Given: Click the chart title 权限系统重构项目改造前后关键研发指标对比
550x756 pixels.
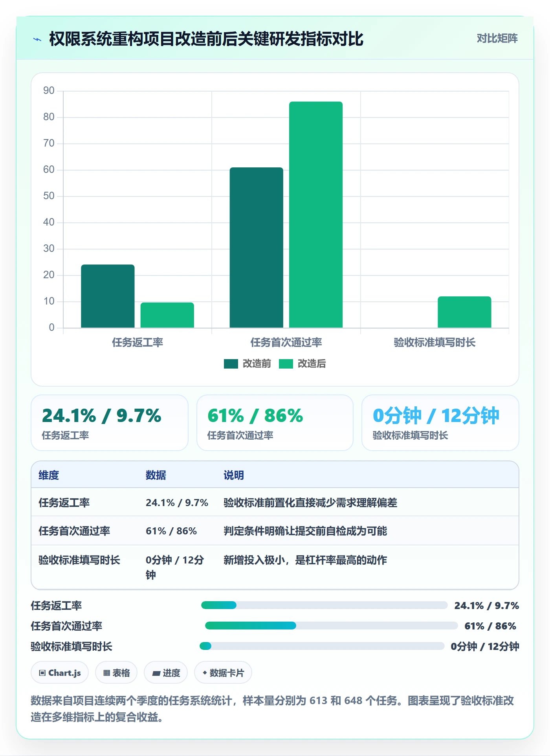Looking at the screenshot, I should 206,39.
